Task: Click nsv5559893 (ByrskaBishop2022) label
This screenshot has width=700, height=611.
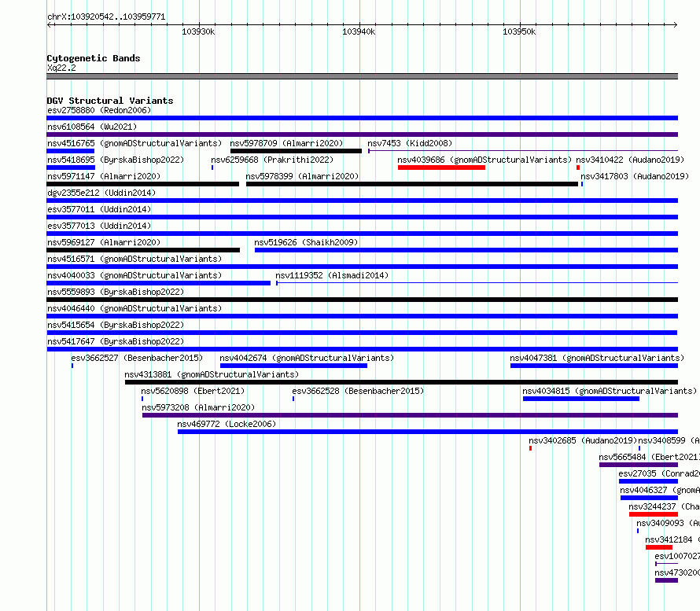Action: 116,292
